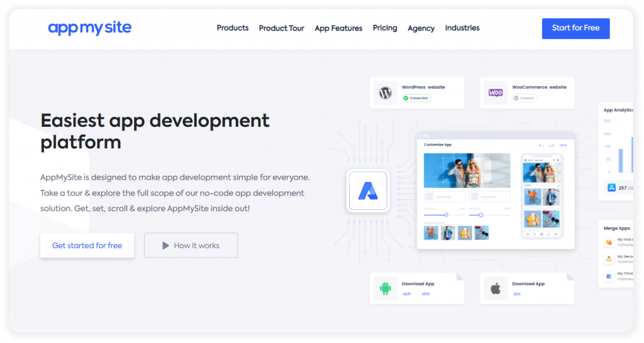This screenshot has width=644, height=343.
Task: Click the blue AppMySite 'A' app icon
Action: 367,190
